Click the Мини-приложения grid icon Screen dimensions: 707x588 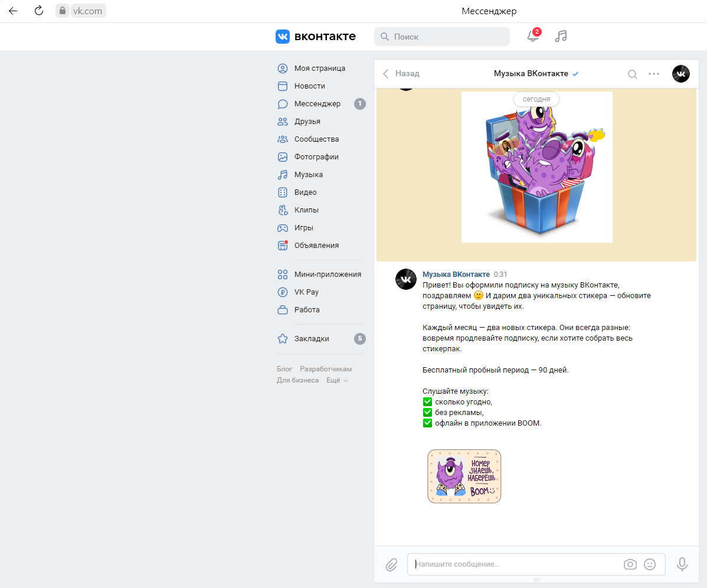coord(283,274)
